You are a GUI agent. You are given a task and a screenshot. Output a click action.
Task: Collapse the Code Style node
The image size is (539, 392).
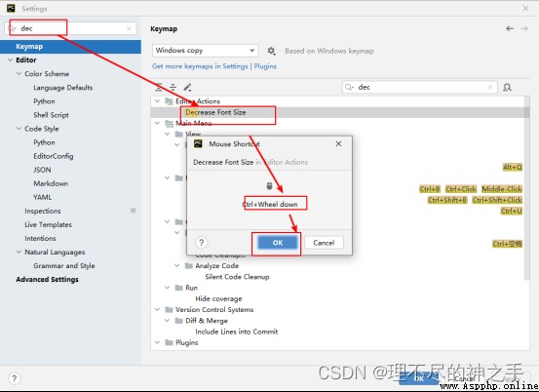pos(19,129)
